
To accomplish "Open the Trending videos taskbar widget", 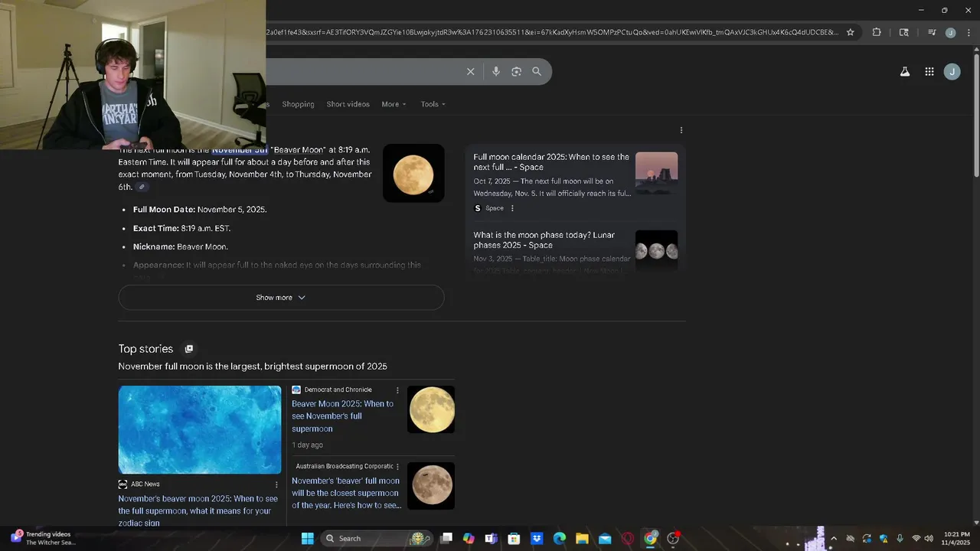I will point(43,538).
